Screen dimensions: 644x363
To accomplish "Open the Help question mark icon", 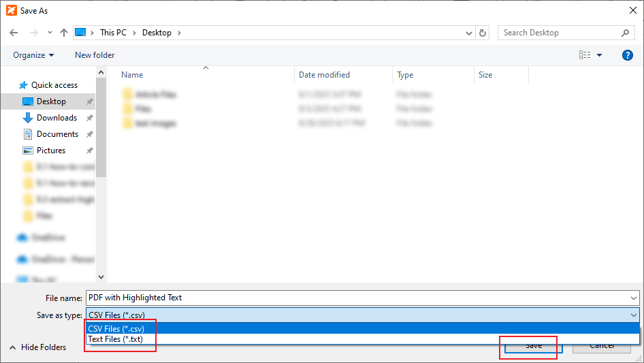I will 628,55.
